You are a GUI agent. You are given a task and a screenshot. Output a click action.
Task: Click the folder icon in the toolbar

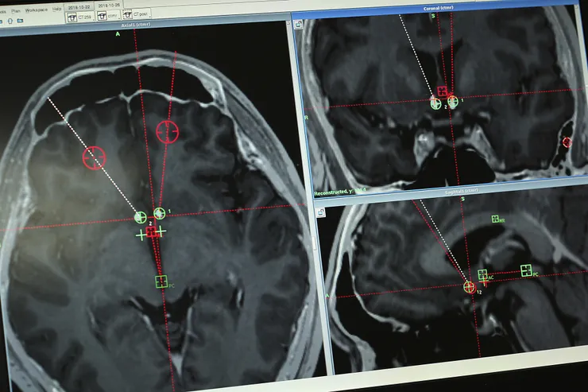(x=20, y=21)
